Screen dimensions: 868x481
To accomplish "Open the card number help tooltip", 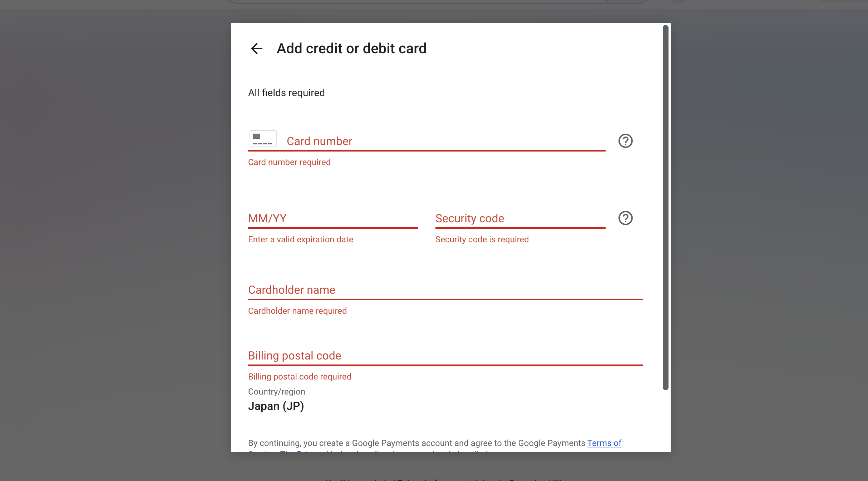I will [x=626, y=141].
